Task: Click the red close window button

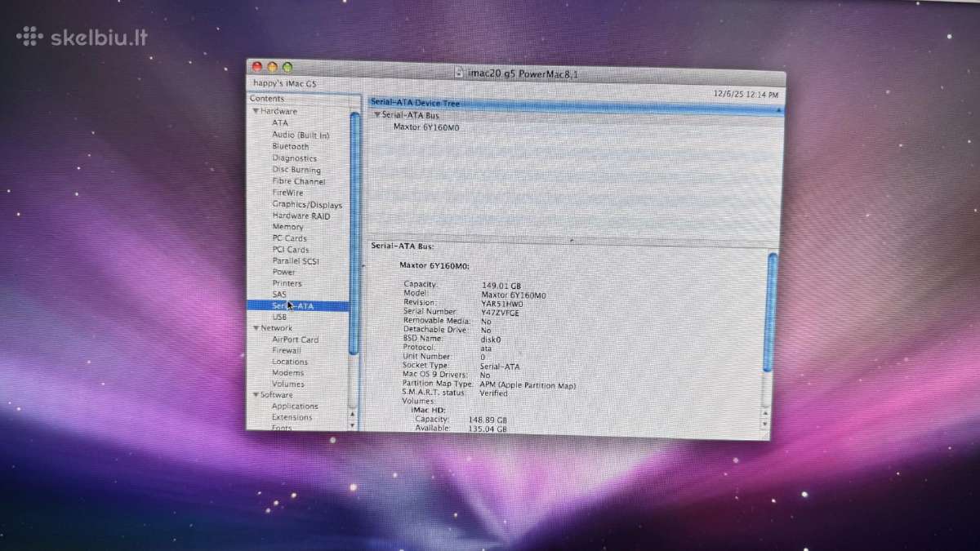Action: click(257, 68)
